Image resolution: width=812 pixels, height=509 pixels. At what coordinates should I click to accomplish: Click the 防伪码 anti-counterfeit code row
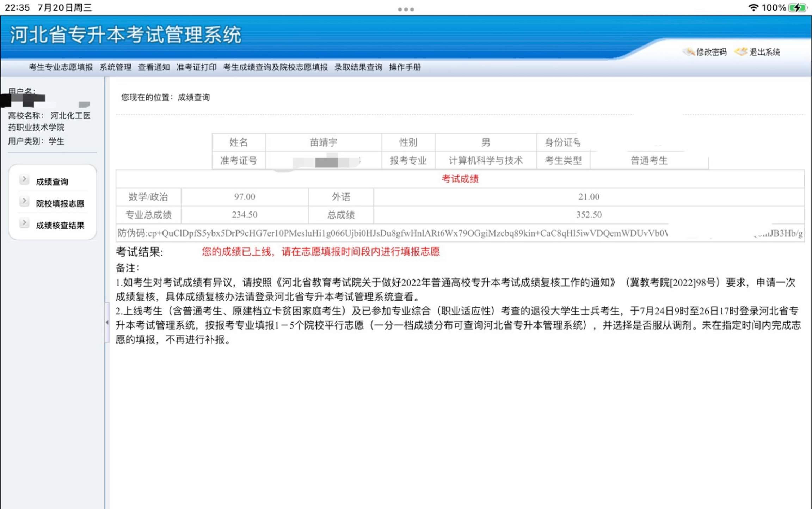(x=460, y=233)
